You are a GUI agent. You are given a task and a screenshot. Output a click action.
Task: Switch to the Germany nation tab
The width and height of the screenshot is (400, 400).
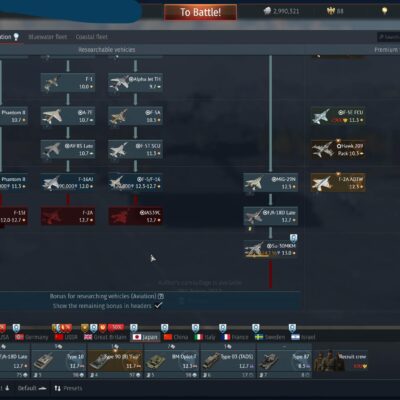pyautogui.click(x=32, y=337)
